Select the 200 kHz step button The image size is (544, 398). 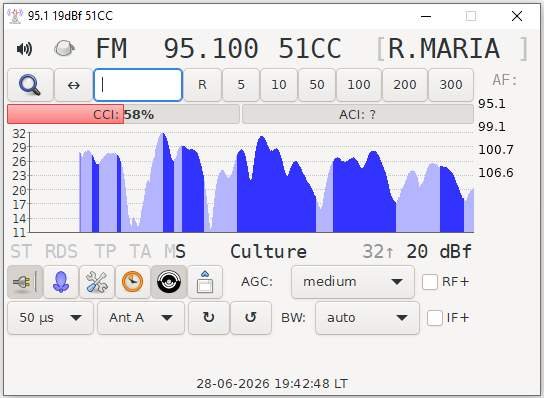(405, 85)
